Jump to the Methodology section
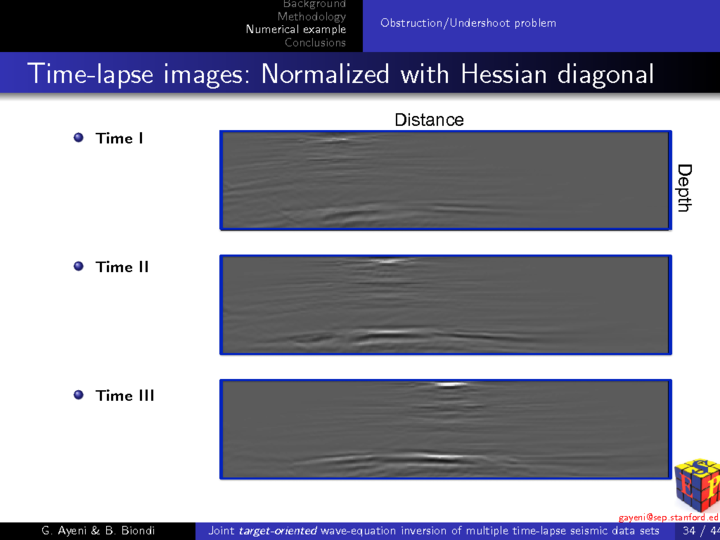Viewport: 720px width, 540px height. click(x=311, y=17)
